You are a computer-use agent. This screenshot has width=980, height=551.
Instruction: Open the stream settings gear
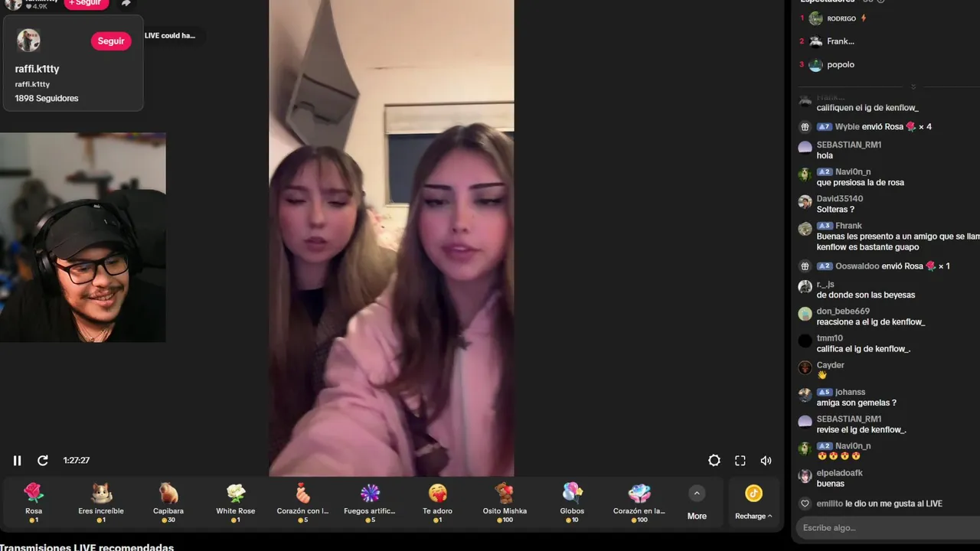click(x=714, y=461)
